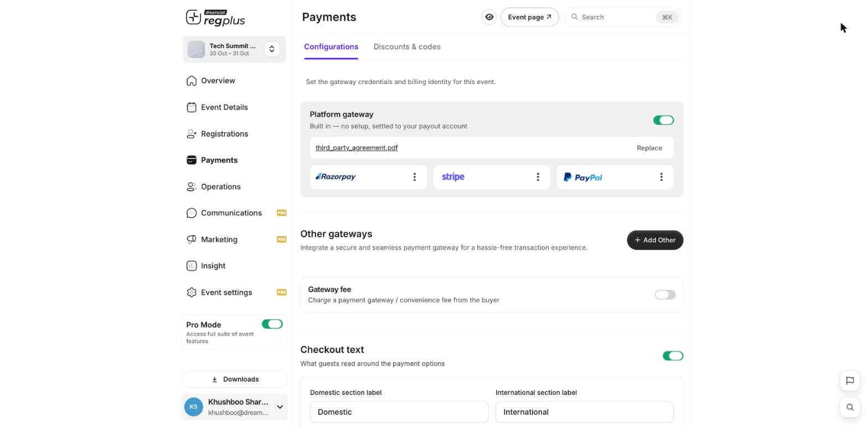Open Stripe gateway options menu

(x=538, y=177)
